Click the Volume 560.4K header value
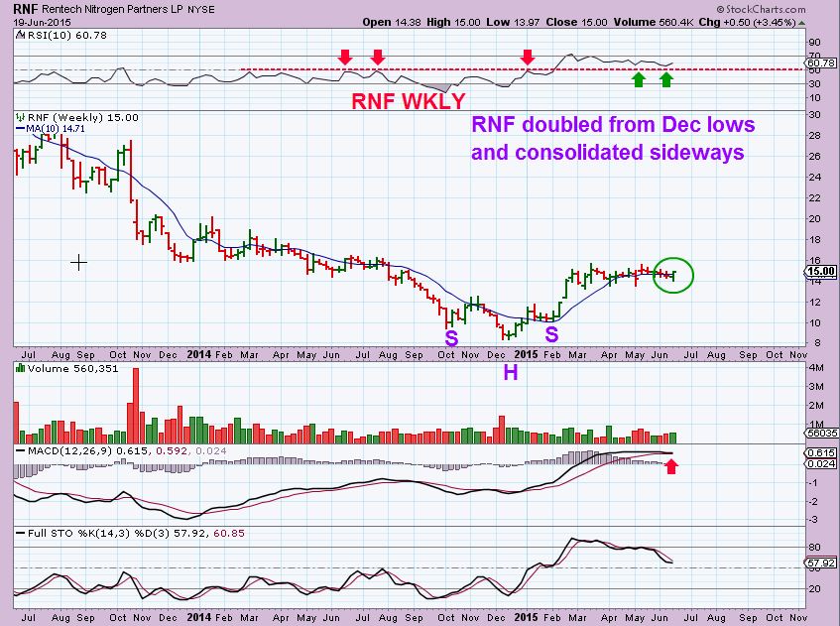 [655, 23]
